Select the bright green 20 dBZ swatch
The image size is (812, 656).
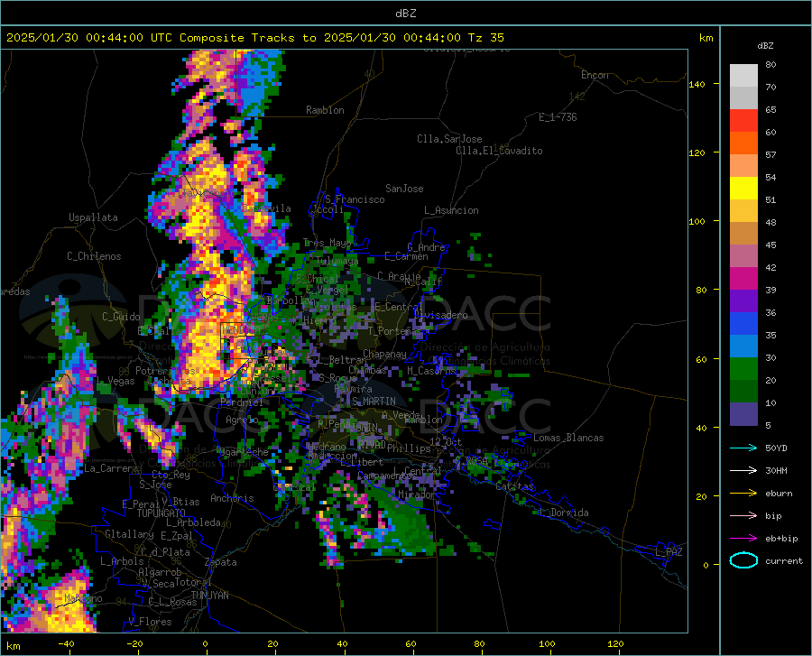point(743,369)
